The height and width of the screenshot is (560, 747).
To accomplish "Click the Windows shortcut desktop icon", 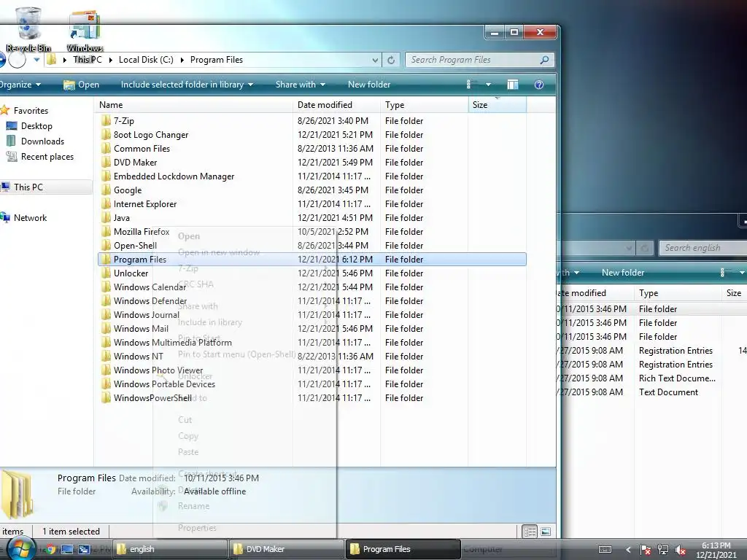I will [85, 29].
